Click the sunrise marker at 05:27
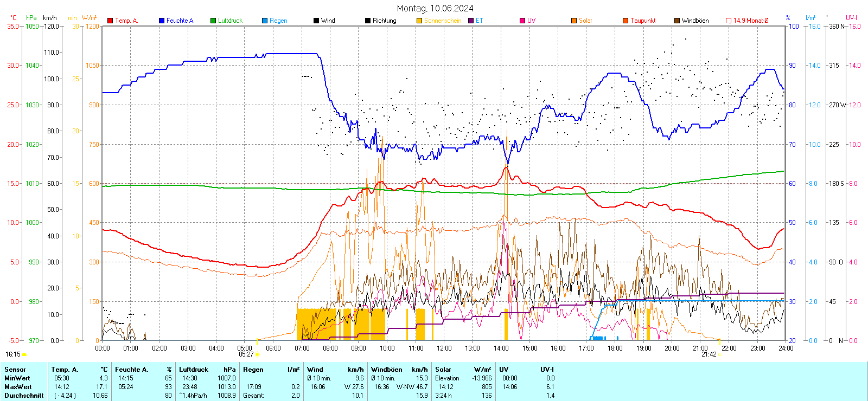868x401 pixels. [257, 354]
